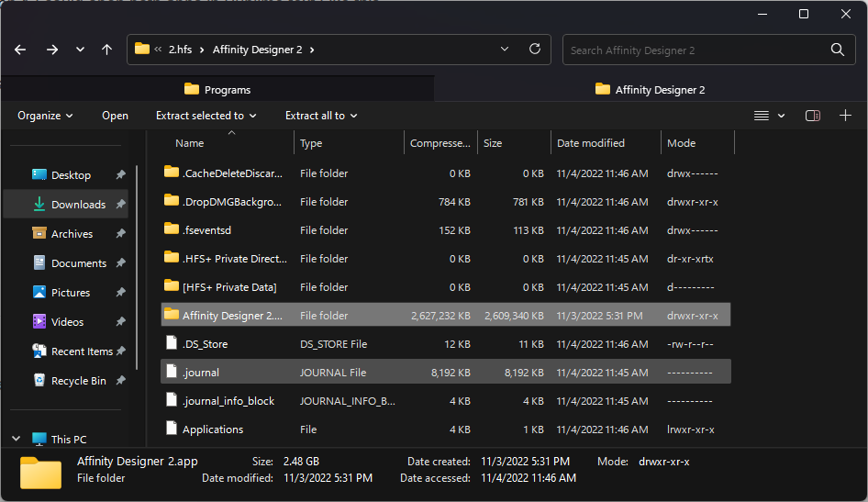Viewport: 868px width, 502px height.
Task: Click the search magnifier icon
Action: point(837,50)
